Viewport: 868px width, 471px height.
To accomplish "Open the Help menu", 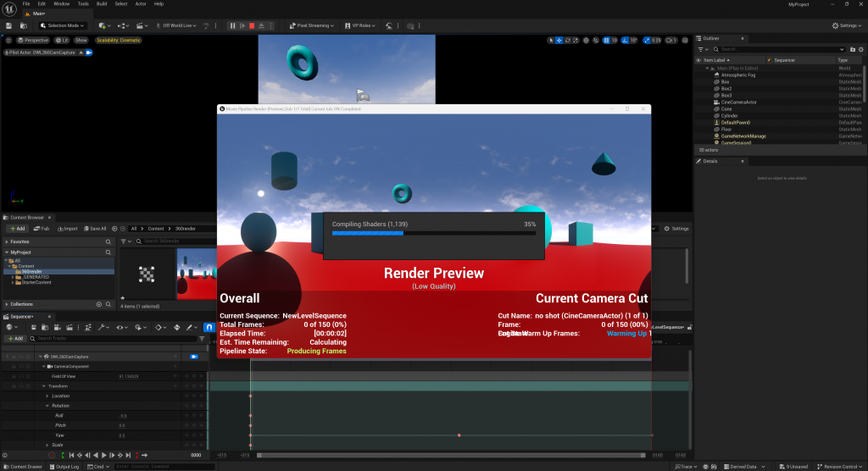I will tap(159, 4).
